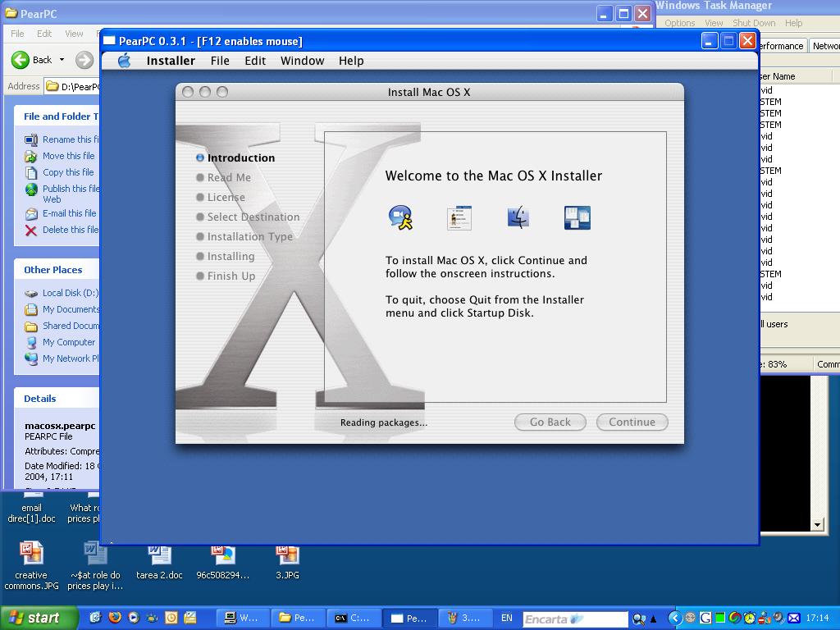Collapse the Details panel header
Image resolution: width=840 pixels, height=630 pixels.
coord(57,399)
